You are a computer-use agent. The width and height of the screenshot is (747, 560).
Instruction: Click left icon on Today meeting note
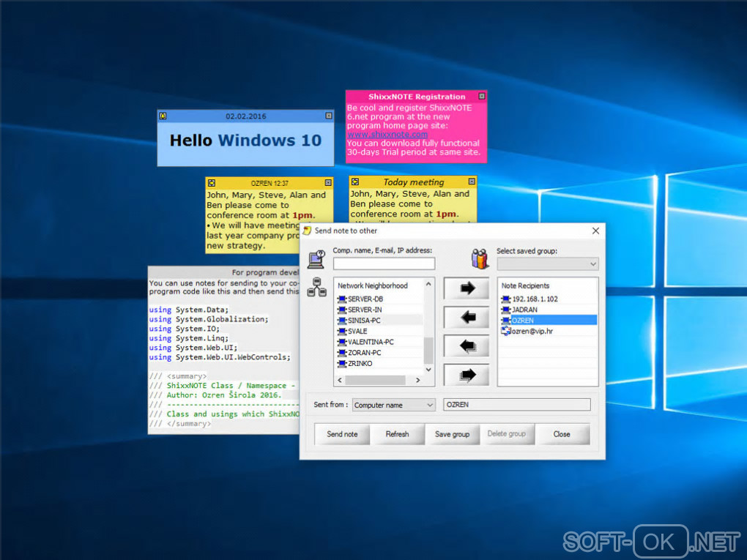355,182
